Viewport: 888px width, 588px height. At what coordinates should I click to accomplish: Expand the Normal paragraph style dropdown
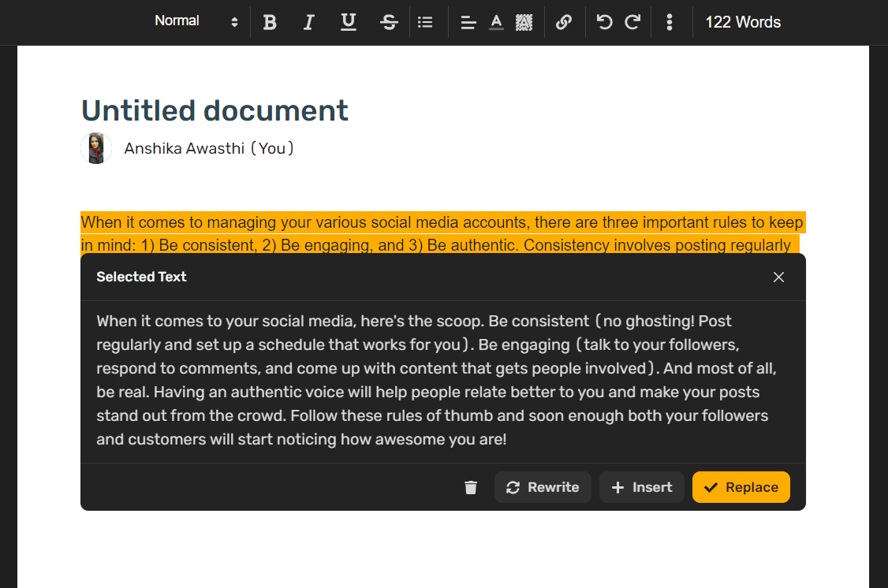(196, 21)
